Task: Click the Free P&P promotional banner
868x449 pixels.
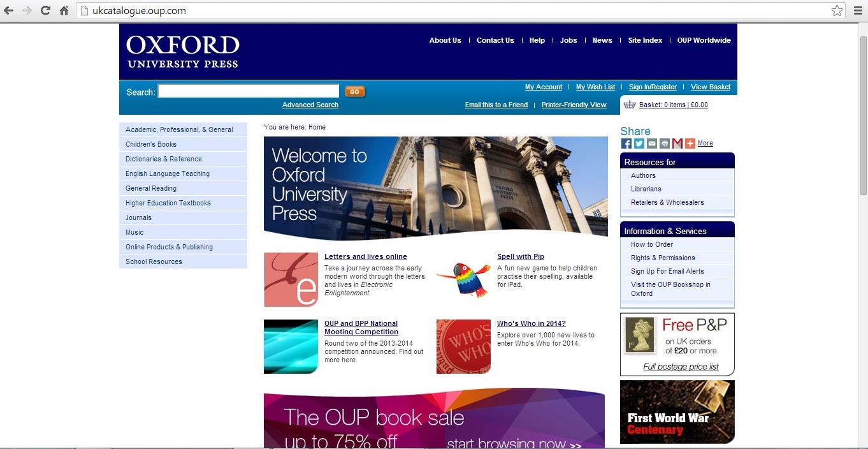Action: 677,344
